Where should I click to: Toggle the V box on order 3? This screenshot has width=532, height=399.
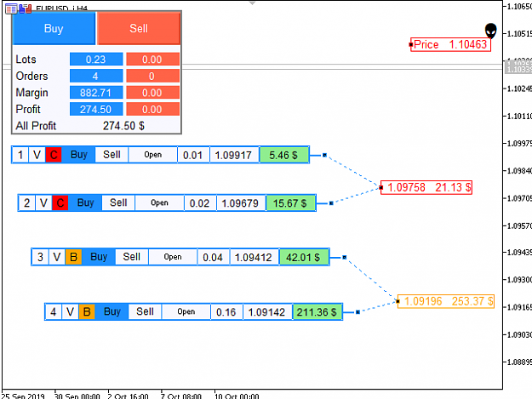pyautogui.click(x=57, y=257)
